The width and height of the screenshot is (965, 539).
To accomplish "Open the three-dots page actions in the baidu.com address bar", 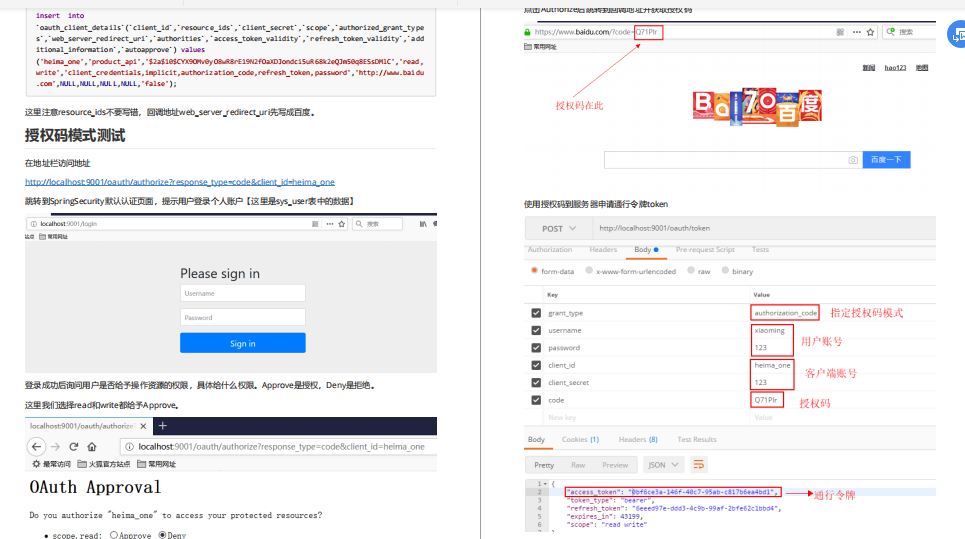I will [857, 32].
